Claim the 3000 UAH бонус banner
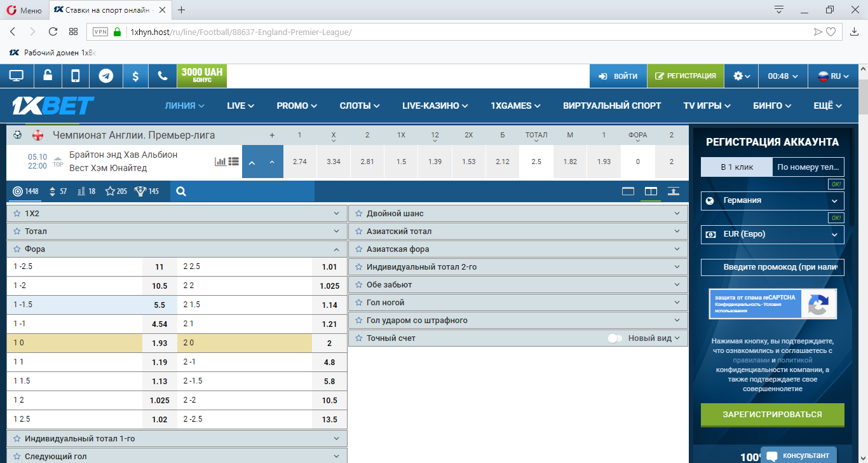The image size is (868, 463). click(x=202, y=76)
